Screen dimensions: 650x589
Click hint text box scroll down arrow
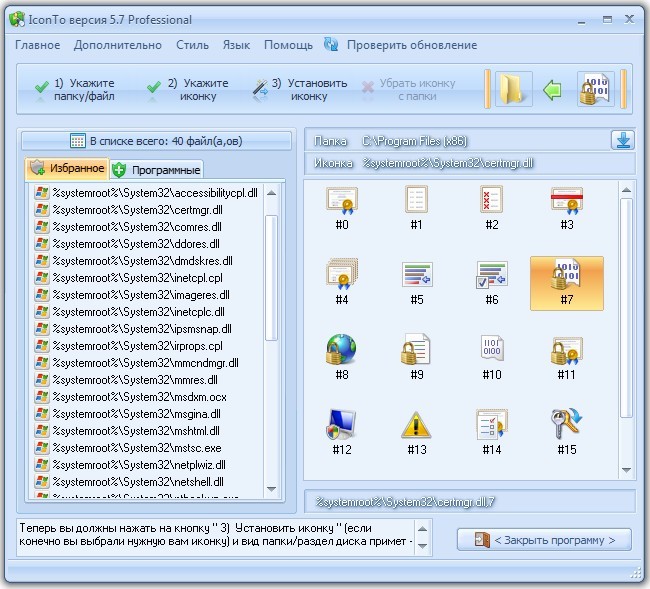[x=422, y=546]
